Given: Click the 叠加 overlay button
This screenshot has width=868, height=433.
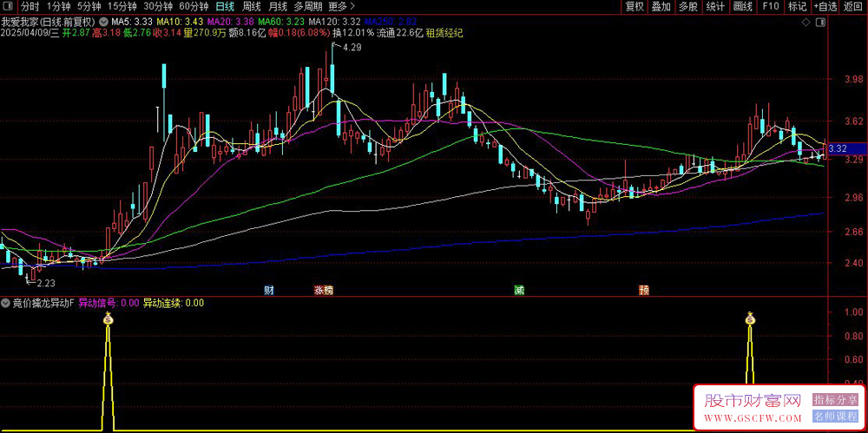Looking at the screenshot, I should pyautogui.click(x=661, y=7).
